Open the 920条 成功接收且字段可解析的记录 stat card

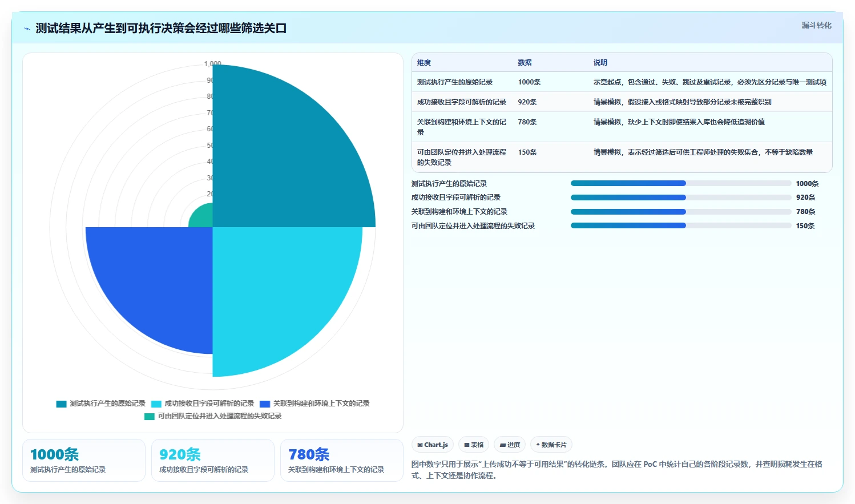coord(213,460)
